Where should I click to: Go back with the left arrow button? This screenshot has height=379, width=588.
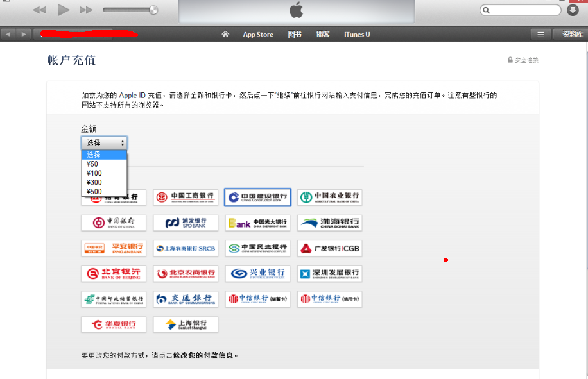click(8, 35)
